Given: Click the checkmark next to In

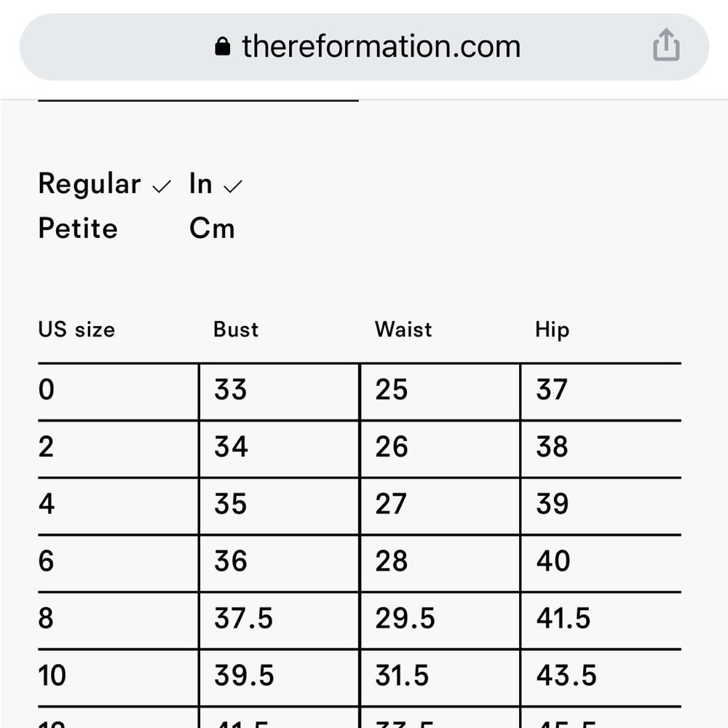Looking at the screenshot, I should click(233, 186).
